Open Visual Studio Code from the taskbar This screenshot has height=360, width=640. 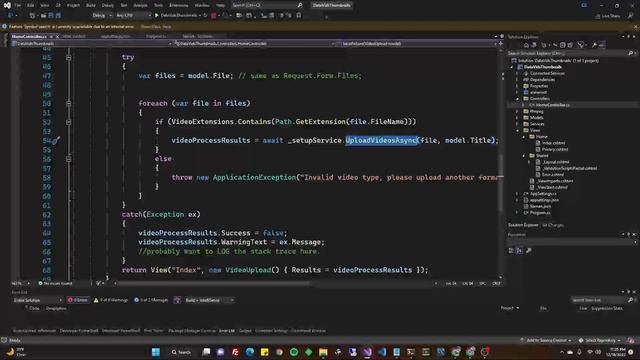(x=382, y=352)
